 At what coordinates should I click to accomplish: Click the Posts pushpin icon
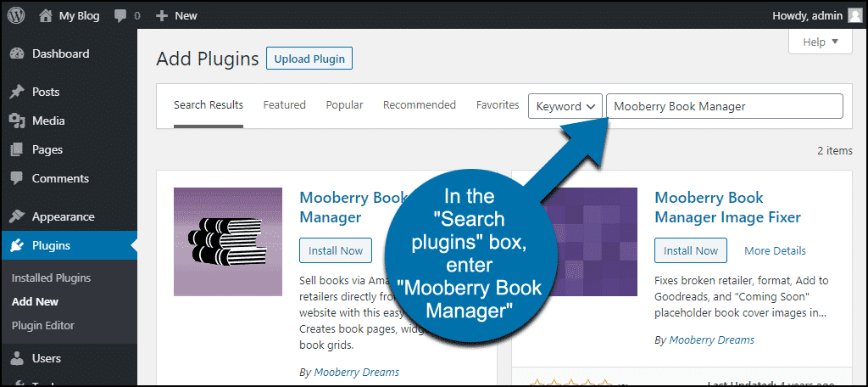17,92
